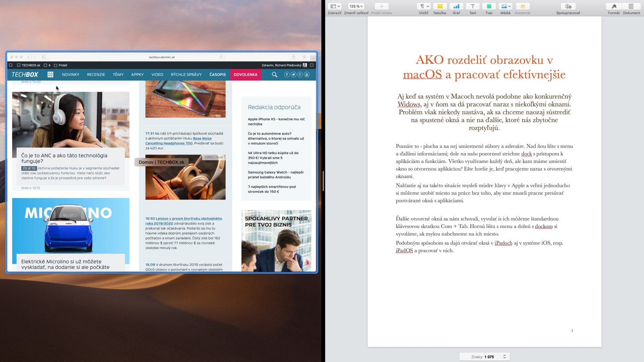Click the Spoľahlivý partner banner ad
The height and width of the screenshot is (362, 644).
tap(276, 241)
